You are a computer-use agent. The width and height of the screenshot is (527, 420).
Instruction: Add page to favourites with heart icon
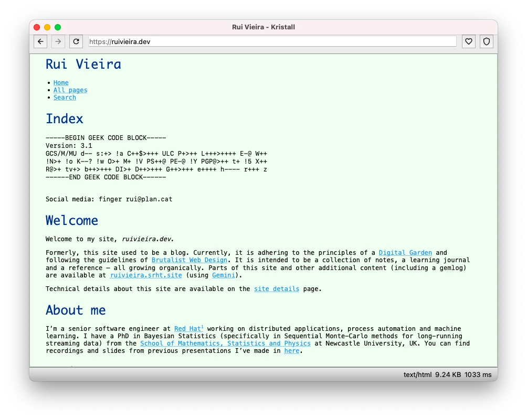tap(469, 41)
